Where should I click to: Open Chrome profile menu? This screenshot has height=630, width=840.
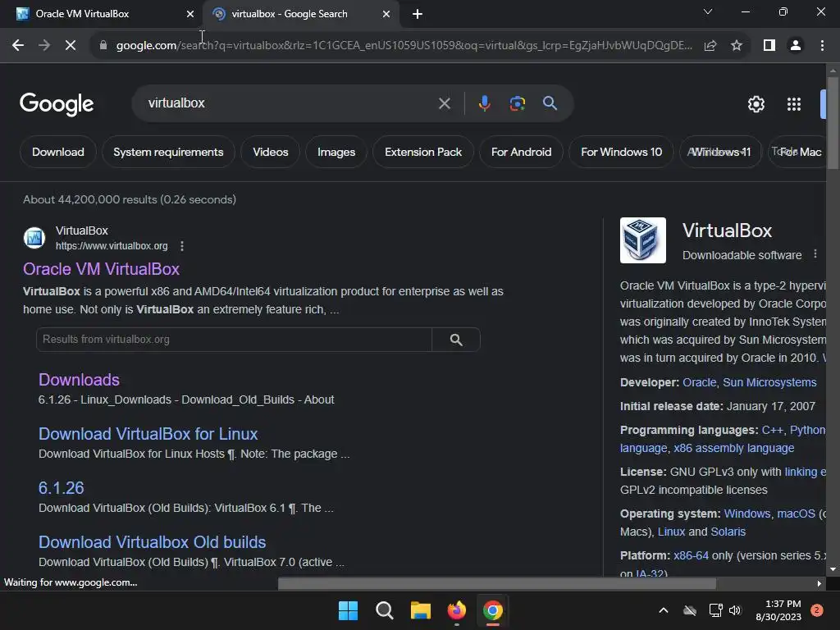pyautogui.click(x=796, y=46)
